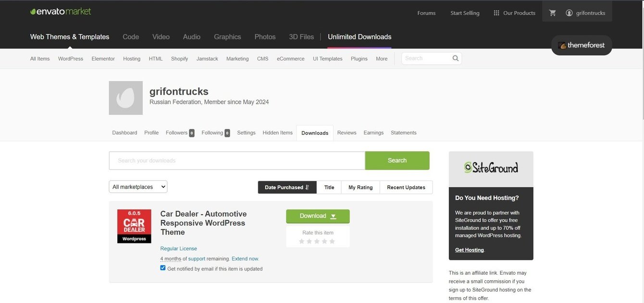Open the 3D Files category
644x303 pixels.
301,37
